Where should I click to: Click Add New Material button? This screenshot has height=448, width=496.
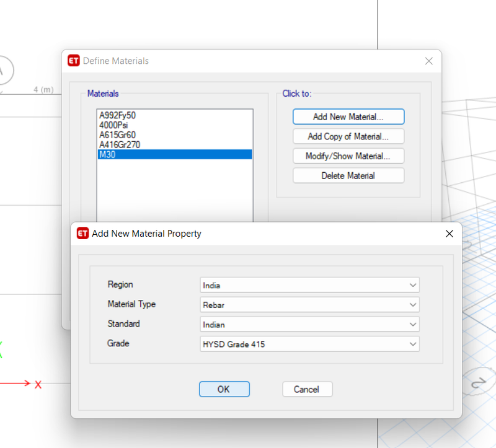pos(348,116)
